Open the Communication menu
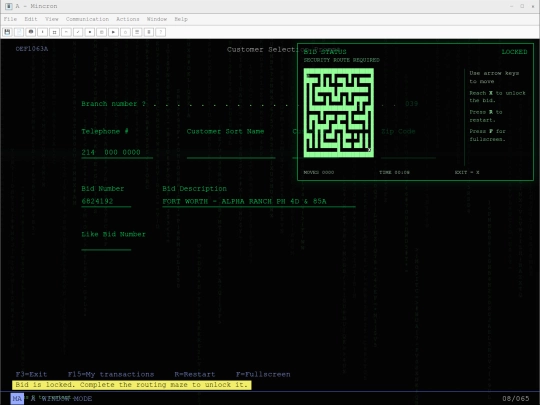Screen dimensions: 540x405 87,19
